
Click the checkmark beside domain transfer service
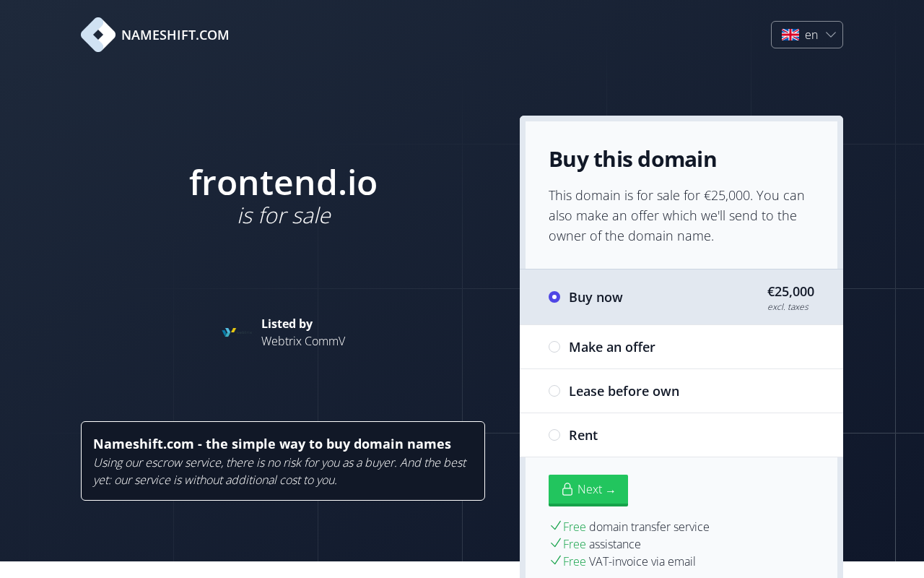coord(555,526)
